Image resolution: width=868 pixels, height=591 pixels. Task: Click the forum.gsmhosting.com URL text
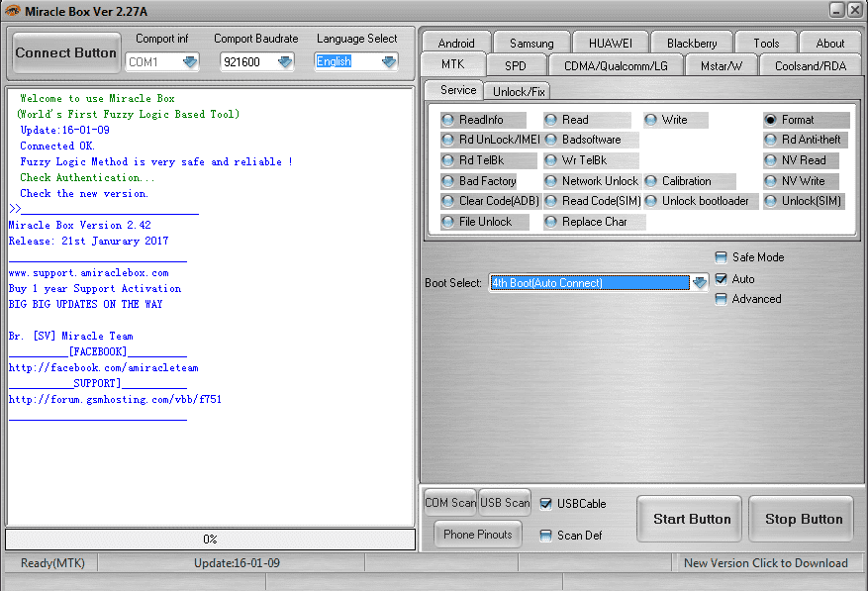[x=115, y=399]
